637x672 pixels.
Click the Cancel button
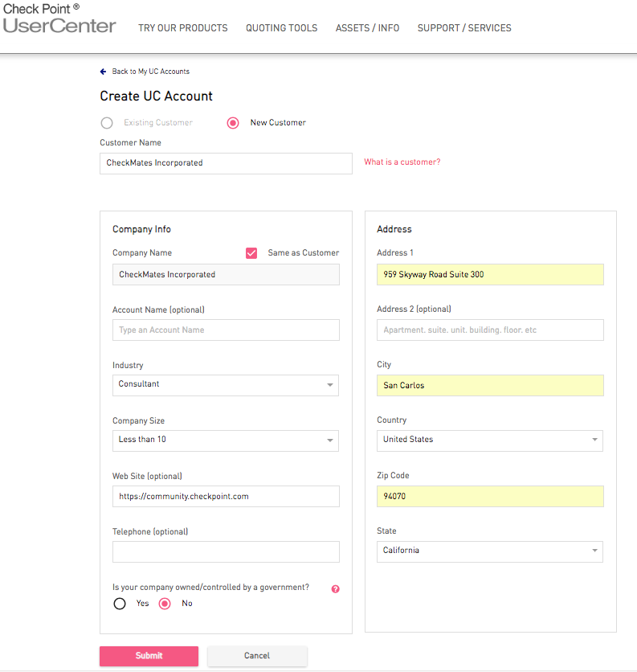(257, 656)
